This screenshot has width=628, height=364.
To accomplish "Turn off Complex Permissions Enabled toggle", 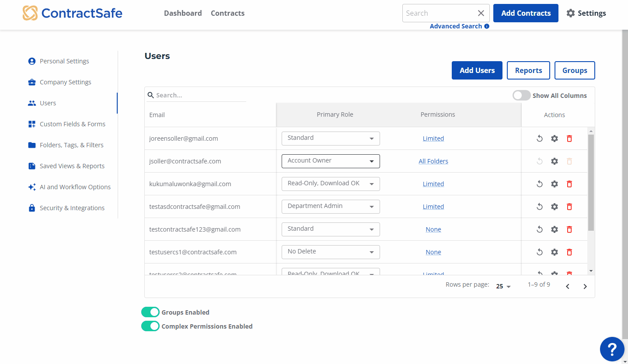I will pos(150,326).
